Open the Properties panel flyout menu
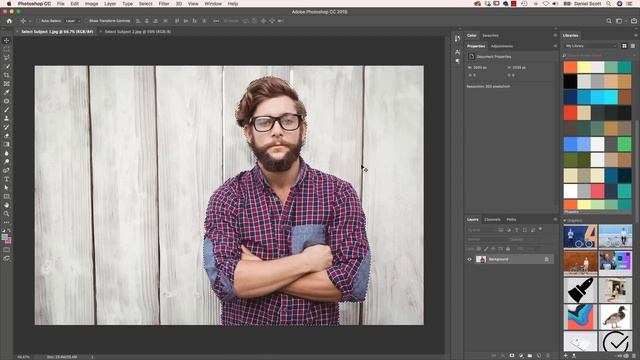 click(x=555, y=46)
